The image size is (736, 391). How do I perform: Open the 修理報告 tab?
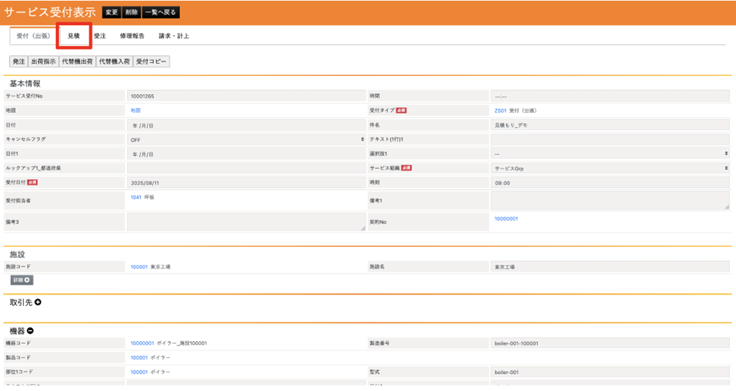click(x=132, y=36)
